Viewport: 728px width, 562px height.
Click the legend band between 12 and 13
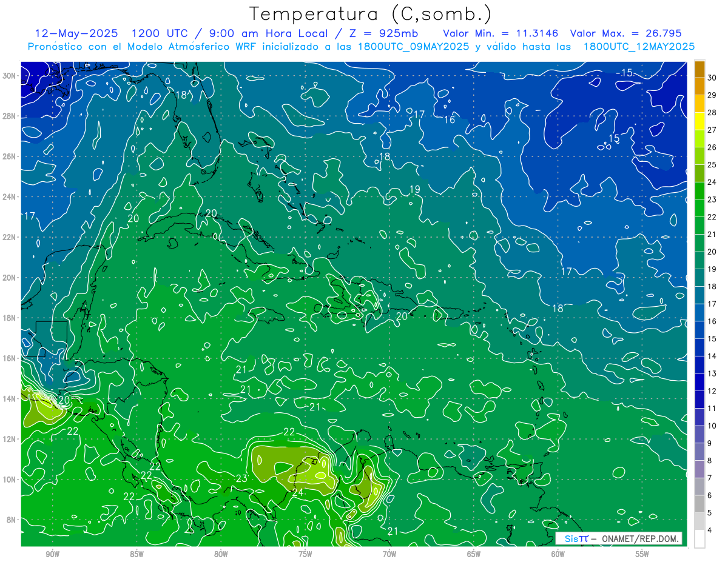(x=699, y=382)
